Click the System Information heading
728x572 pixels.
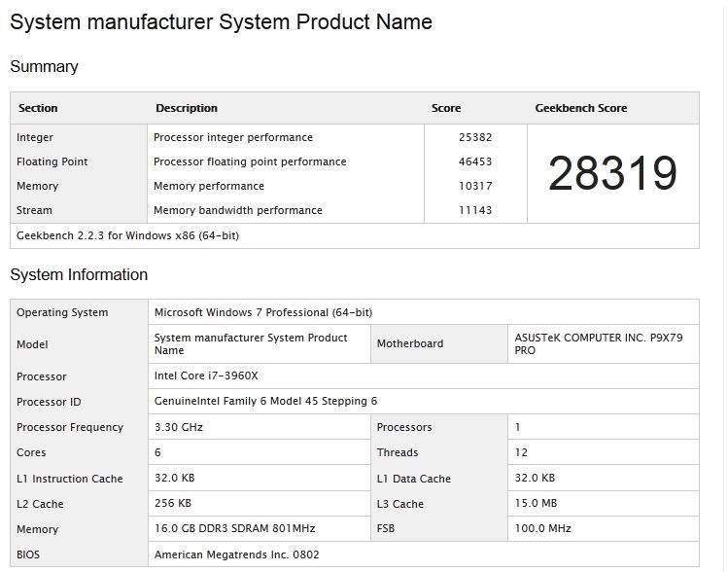coord(79,275)
